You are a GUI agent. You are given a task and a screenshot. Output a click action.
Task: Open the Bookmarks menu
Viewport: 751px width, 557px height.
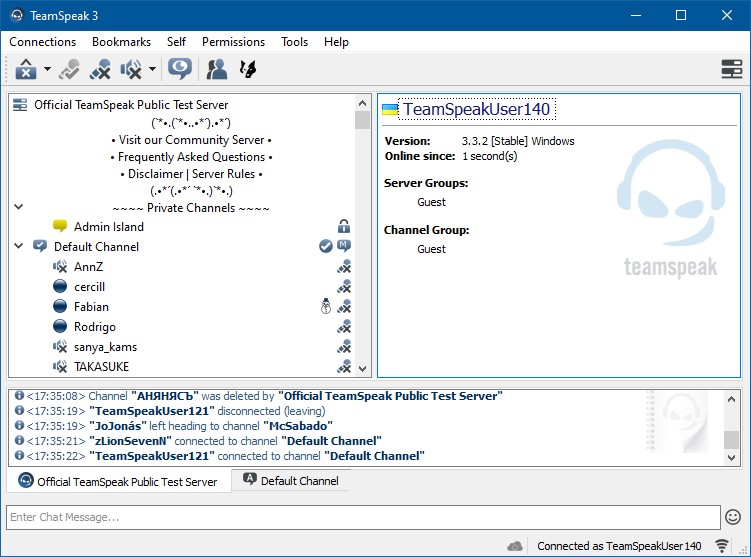(x=121, y=42)
